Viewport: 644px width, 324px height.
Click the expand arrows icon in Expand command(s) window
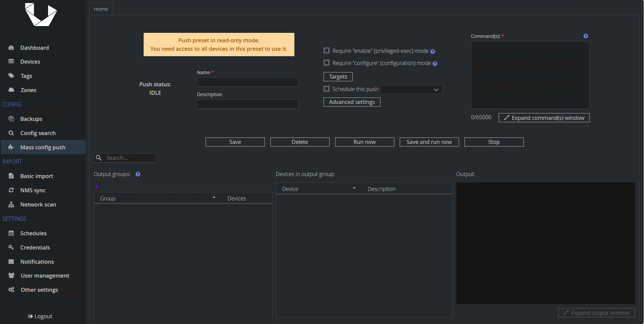pos(507,118)
